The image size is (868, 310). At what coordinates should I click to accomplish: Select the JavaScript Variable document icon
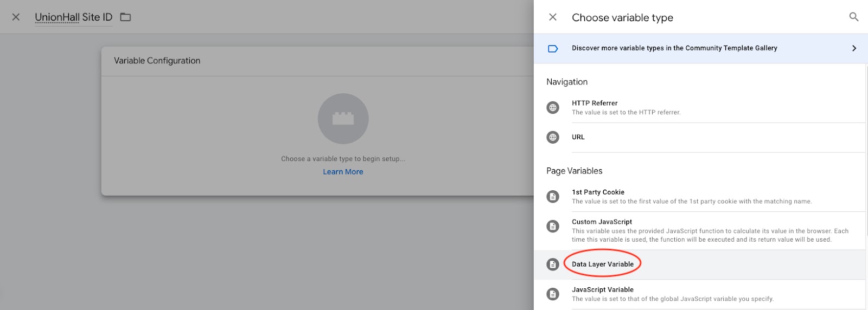coord(553,294)
